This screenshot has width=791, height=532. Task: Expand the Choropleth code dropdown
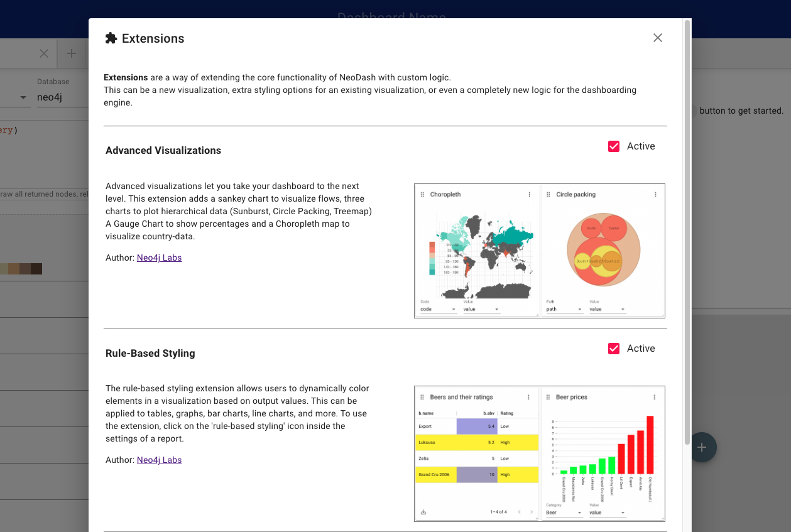(x=438, y=309)
